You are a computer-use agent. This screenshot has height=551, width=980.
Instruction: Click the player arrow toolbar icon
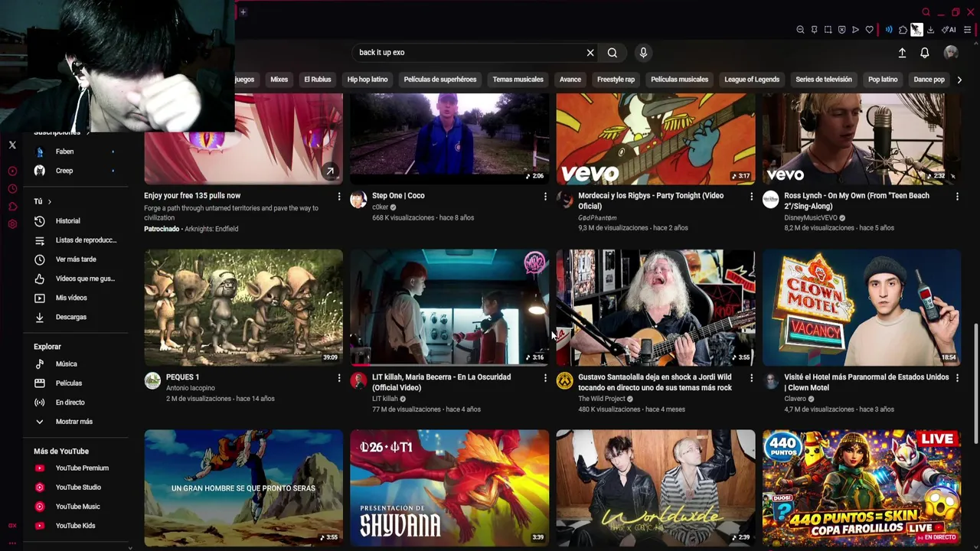(855, 30)
